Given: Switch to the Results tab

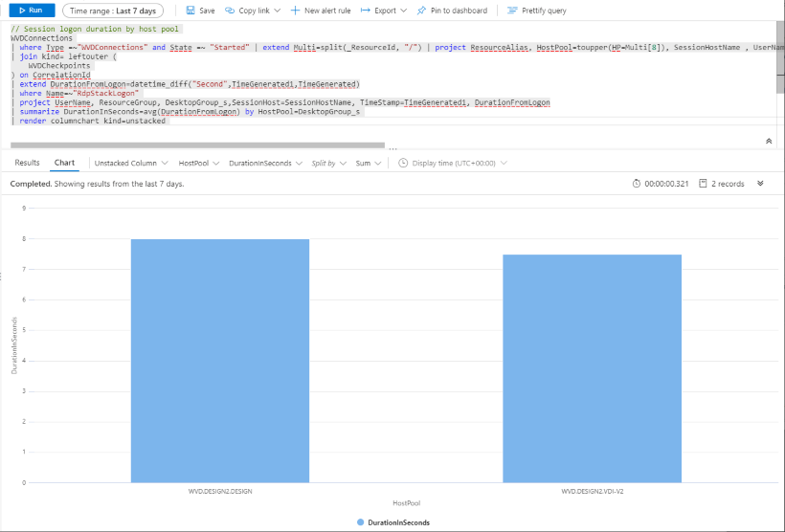Looking at the screenshot, I should point(27,163).
